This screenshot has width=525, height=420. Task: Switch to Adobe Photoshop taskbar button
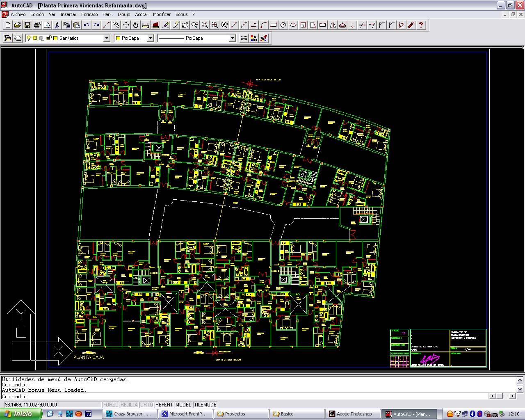tap(353, 414)
